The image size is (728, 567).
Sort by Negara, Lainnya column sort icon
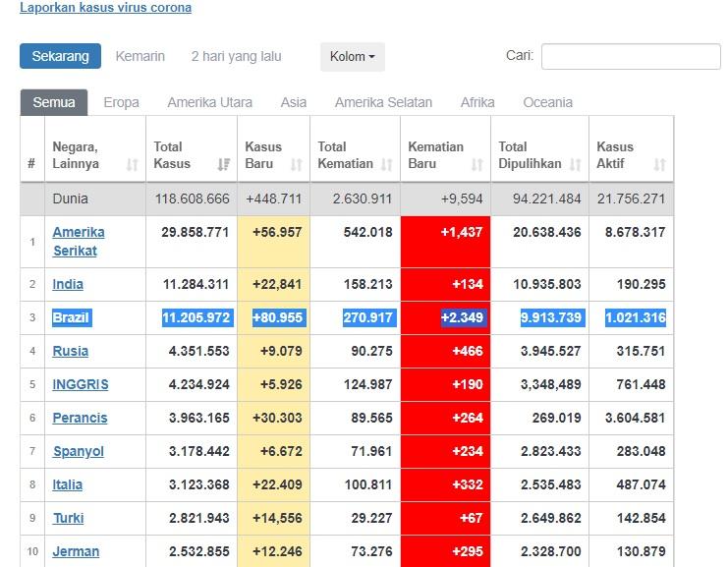pos(133,165)
